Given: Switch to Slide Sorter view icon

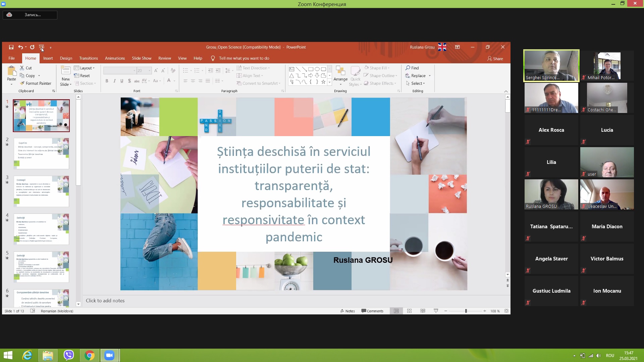Looking at the screenshot, I should [x=409, y=311].
